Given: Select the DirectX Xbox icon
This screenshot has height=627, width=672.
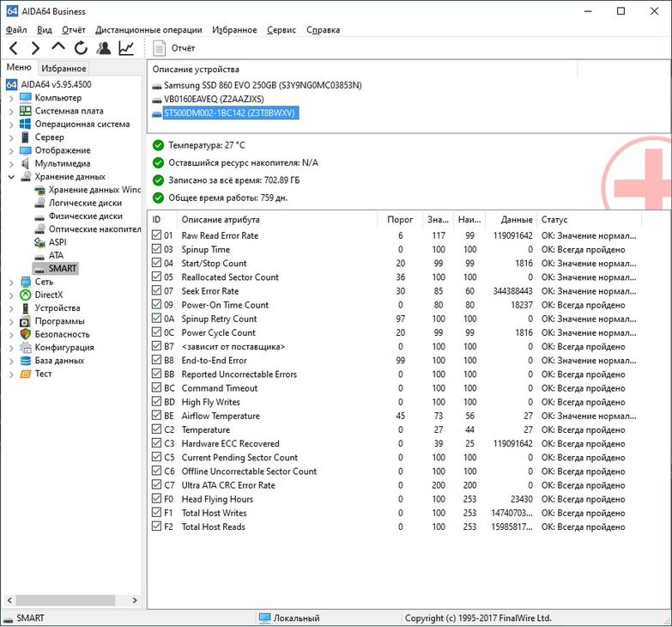Looking at the screenshot, I should (26, 295).
